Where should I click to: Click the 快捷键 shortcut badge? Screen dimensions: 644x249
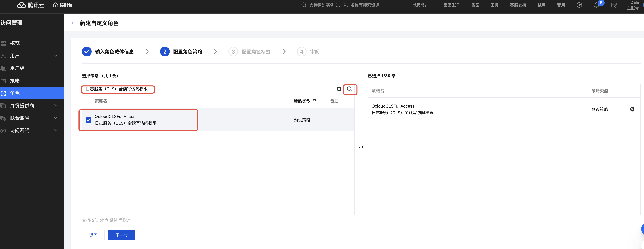[419, 5]
